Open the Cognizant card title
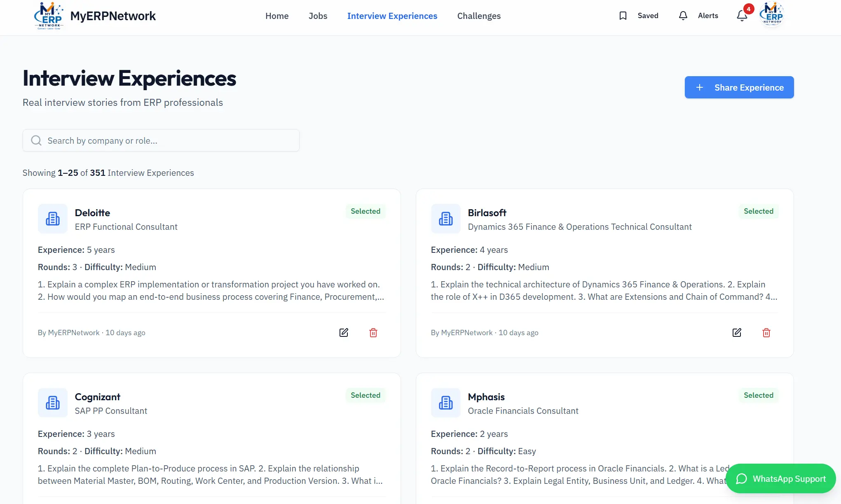This screenshot has height=504, width=841. pyautogui.click(x=97, y=397)
